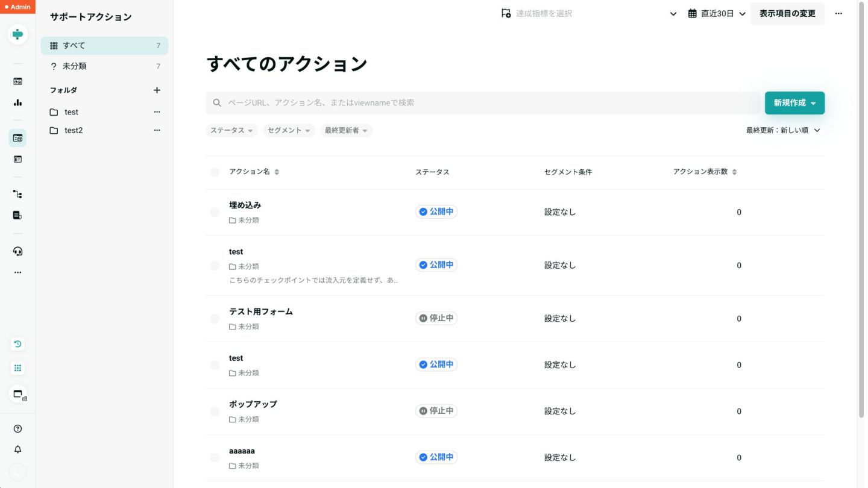
Task: Check the aaaaaa row checkbox
Action: point(215,458)
